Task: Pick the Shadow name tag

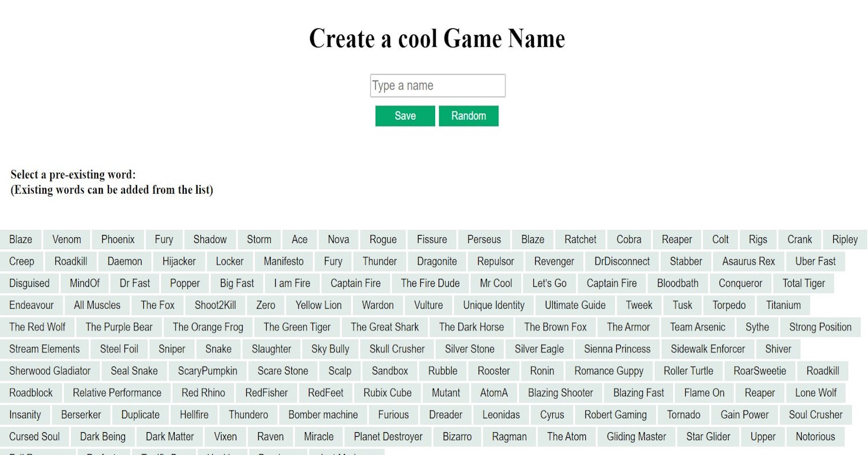Action: (x=210, y=240)
